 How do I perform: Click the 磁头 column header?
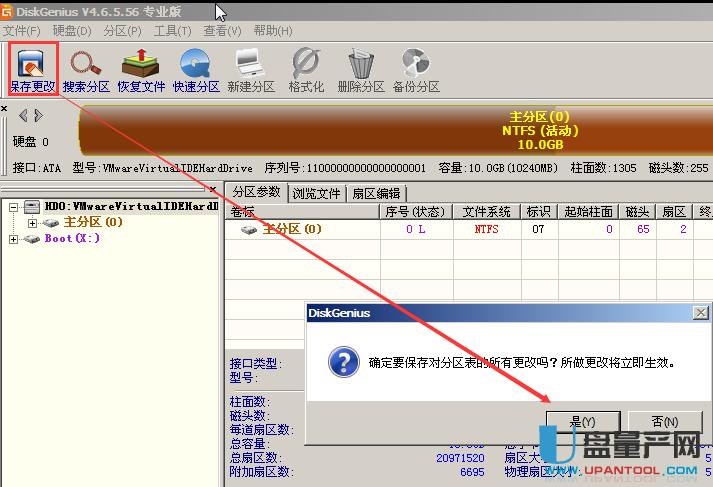click(637, 211)
